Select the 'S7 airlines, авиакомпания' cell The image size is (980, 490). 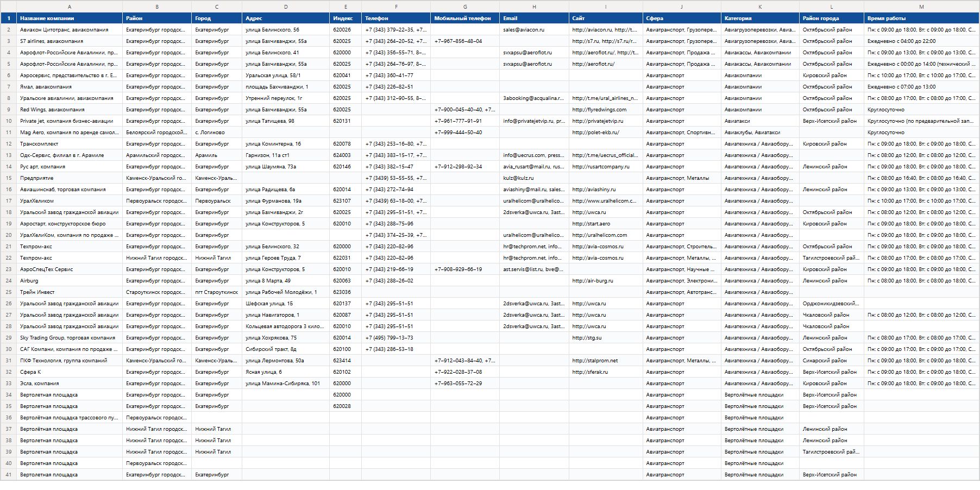click(70, 41)
